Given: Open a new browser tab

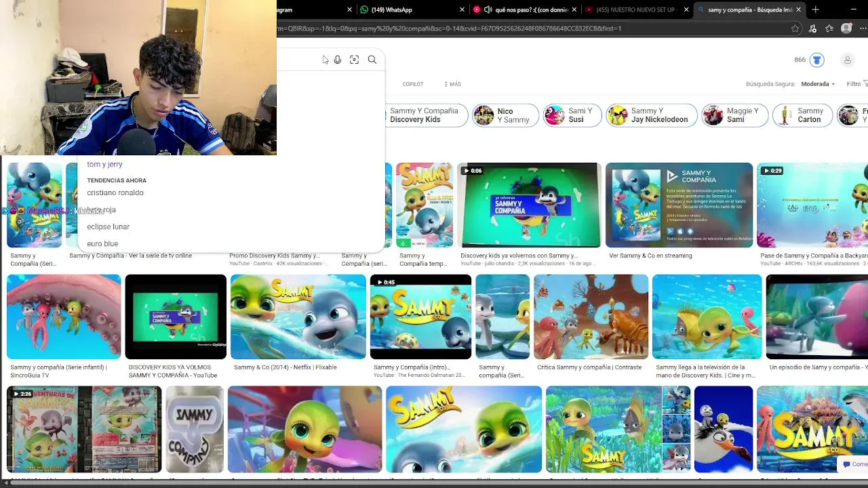Looking at the screenshot, I should click(x=816, y=9).
